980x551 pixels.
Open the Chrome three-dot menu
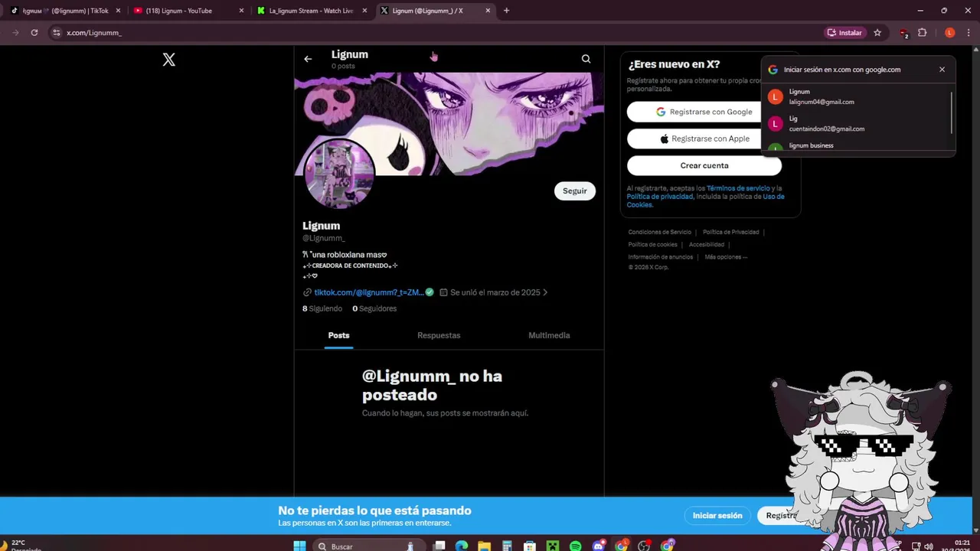point(969,33)
